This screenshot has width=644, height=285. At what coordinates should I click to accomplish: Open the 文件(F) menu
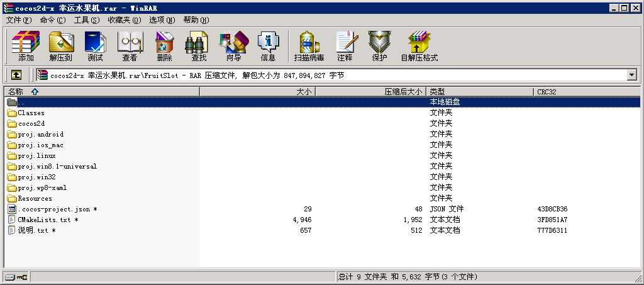pos(19,20)
